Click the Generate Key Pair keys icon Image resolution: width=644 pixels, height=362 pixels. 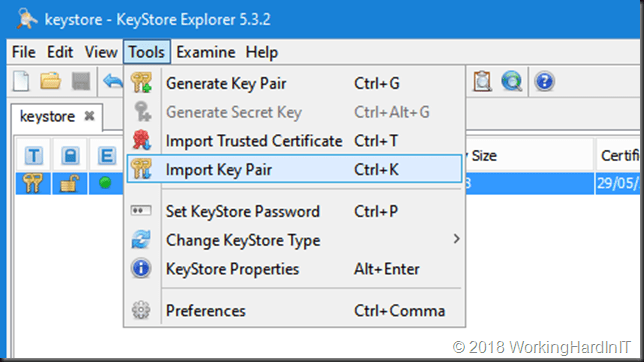(x=141, y=83)
